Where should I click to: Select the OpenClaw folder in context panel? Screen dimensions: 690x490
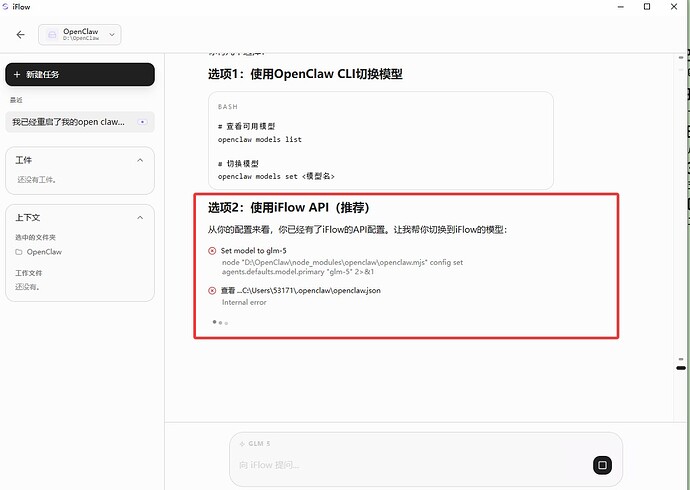click(39, 252)
